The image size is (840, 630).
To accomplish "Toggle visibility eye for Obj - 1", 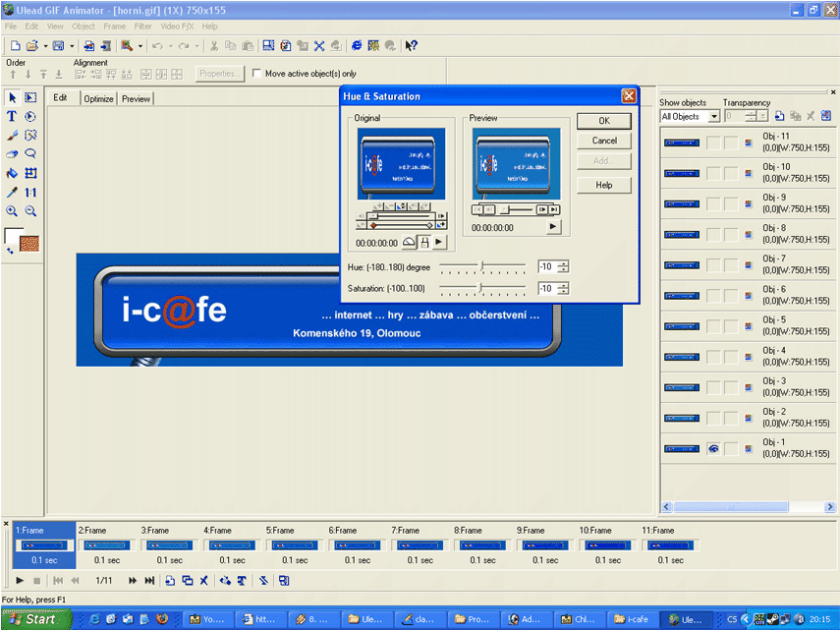I will click(713, 449).
